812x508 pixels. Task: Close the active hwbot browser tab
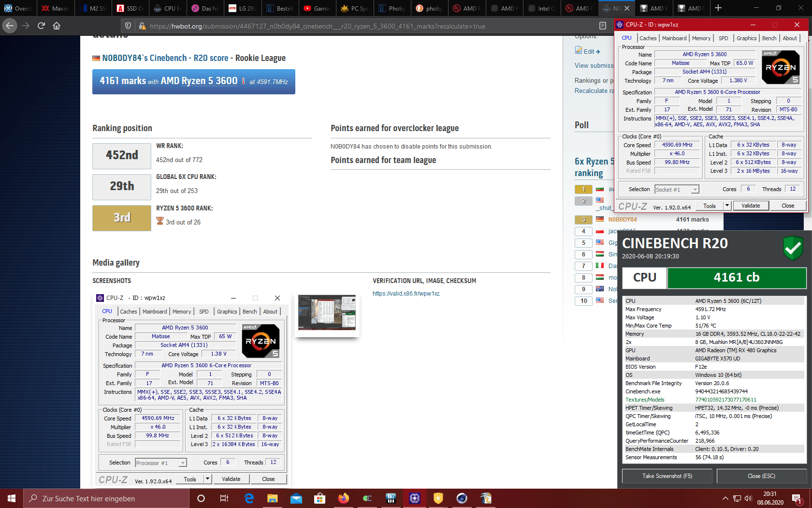pyautogui.click(x=627, y=8)
